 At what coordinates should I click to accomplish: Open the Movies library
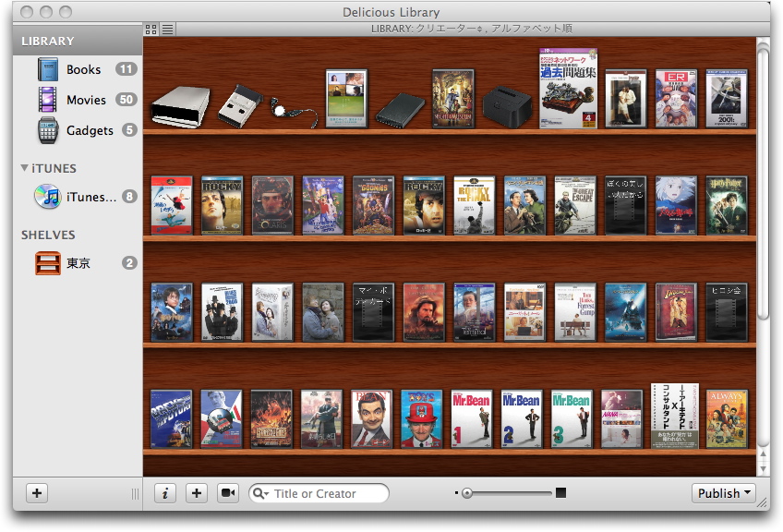point(78,100)
